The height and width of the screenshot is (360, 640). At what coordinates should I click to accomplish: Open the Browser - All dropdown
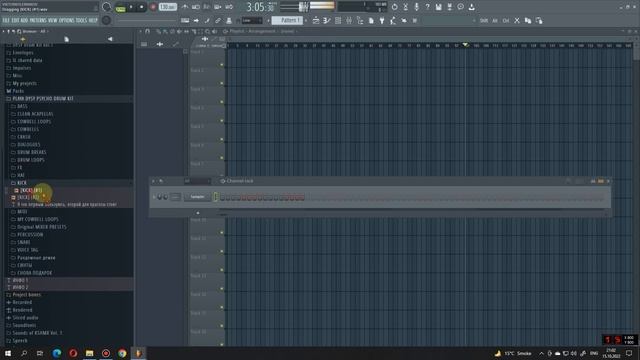[35, 31]
